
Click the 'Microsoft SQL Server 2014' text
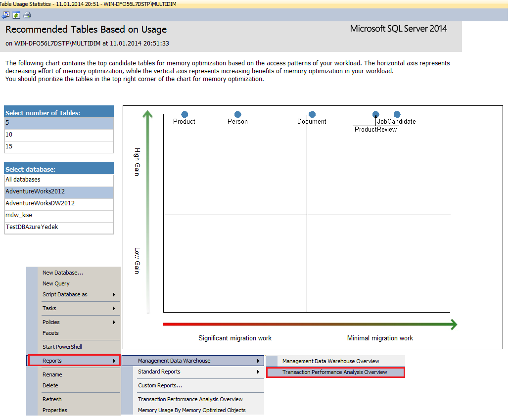(x=398, y=29)
